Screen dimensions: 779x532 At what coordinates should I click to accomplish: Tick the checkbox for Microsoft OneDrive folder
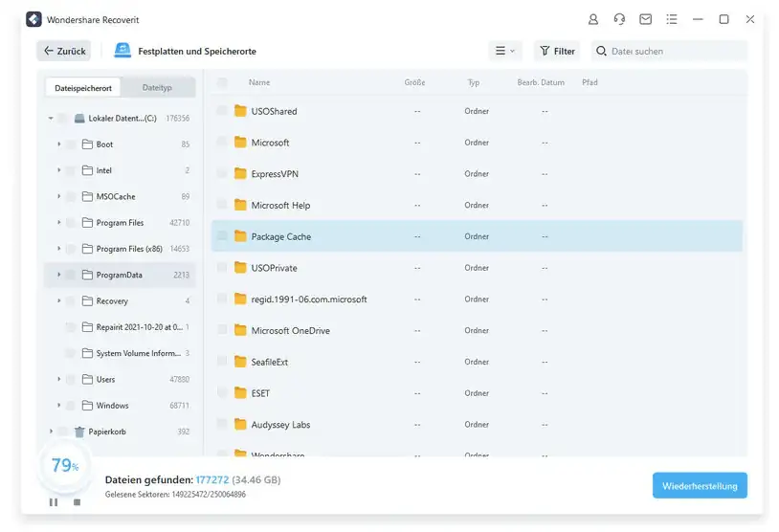(x=222, y=330)
